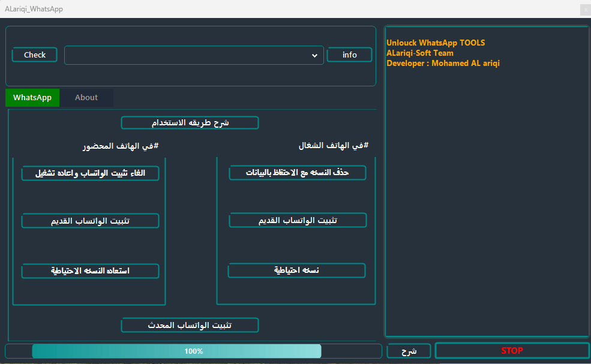Click the 100% progress bar
The width and height of the screenshot is (591, 364).
click(194, 351)
